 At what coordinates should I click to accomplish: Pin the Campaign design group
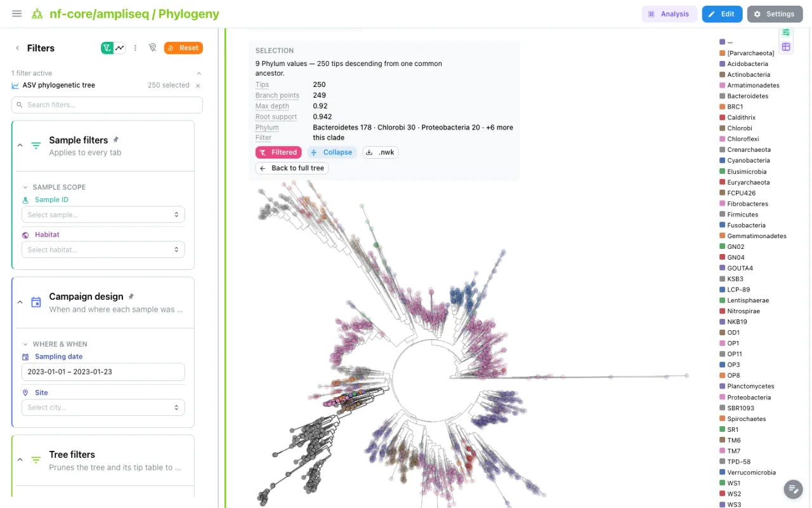coord(131,297)
